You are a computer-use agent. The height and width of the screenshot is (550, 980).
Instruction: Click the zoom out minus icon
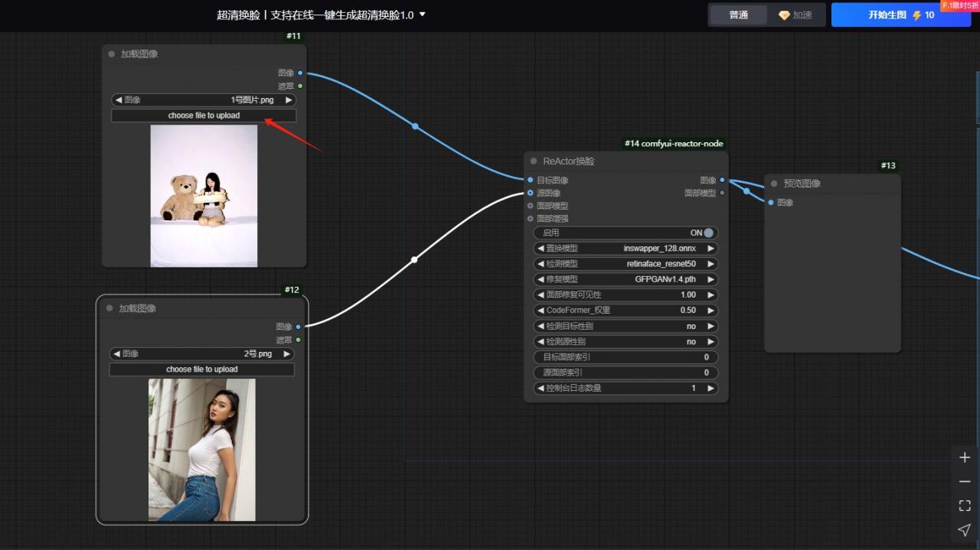point(965,482)
